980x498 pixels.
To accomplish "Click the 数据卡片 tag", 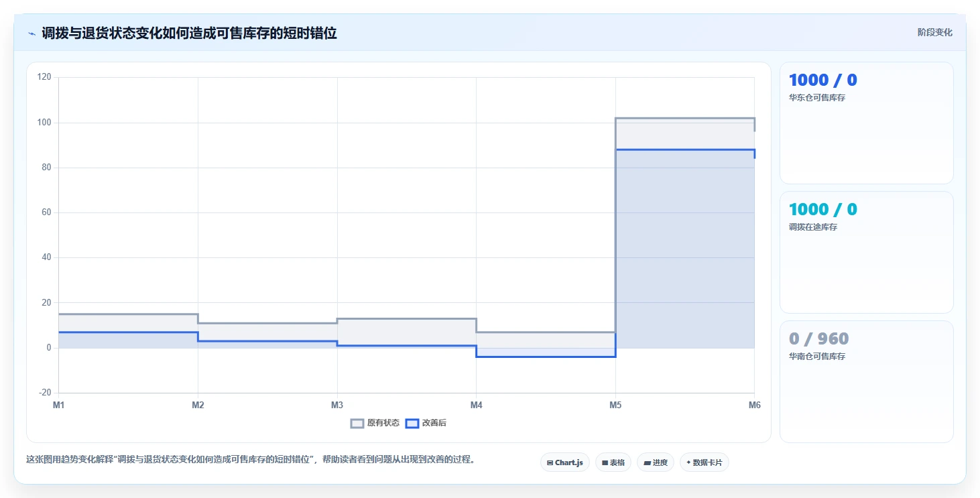I will [x=705, y=462].
